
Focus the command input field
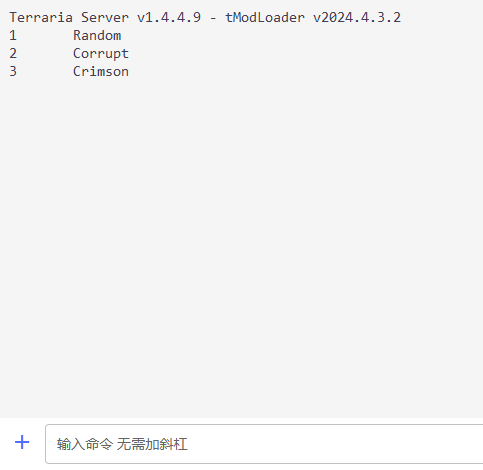tap(264, 444)
